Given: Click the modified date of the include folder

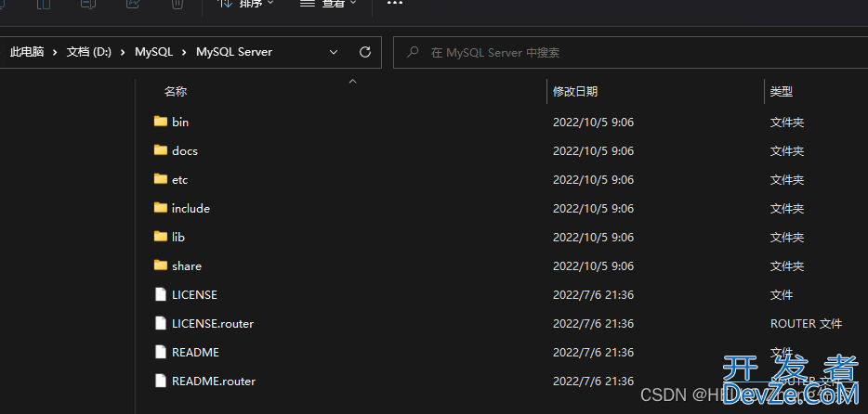Looking at the screenshot, I should (594, 208).
